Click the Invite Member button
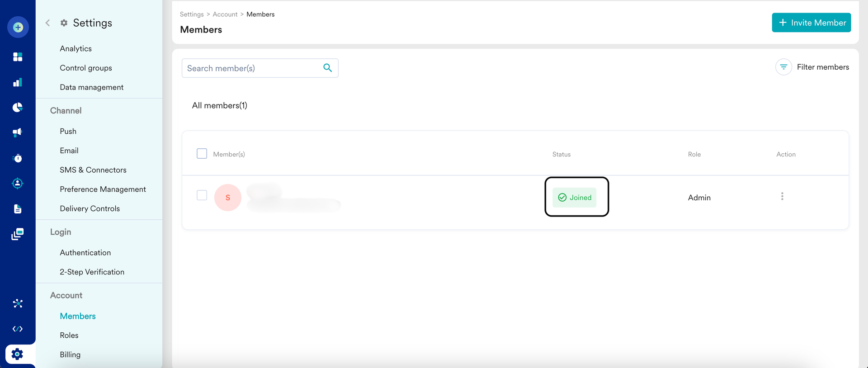The width and height of the screenshot is (868, 368). coord(811,23)
